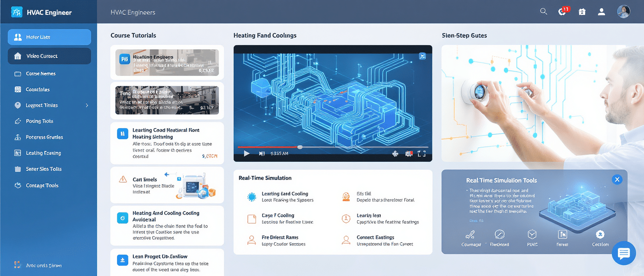The image size is (644, 276).
Task: Expand the Lognect Tinies sidebar chevron
Action: [x=87, y=106]
